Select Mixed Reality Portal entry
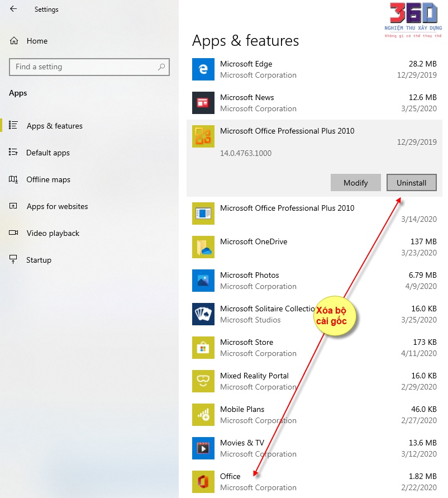 (x=314, y=381)
